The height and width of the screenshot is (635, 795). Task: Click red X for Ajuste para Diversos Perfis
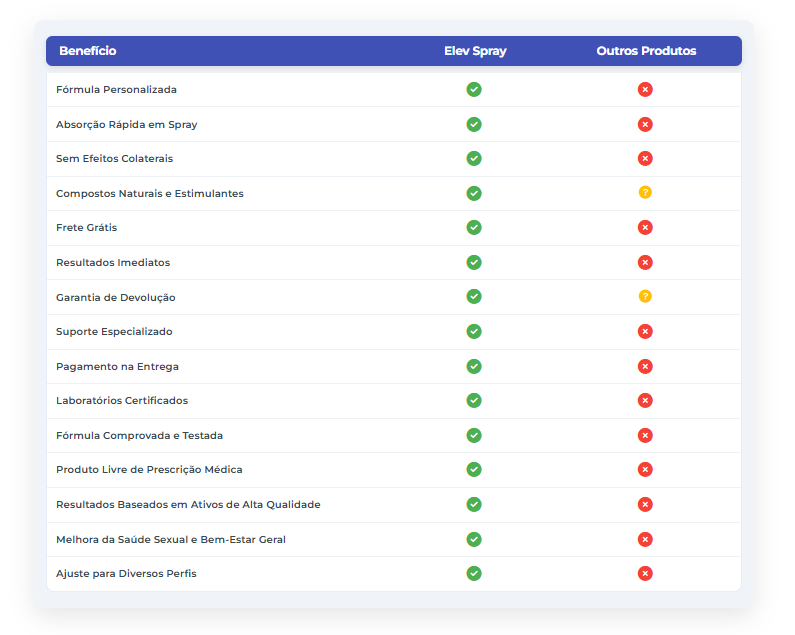click(645, 574)
